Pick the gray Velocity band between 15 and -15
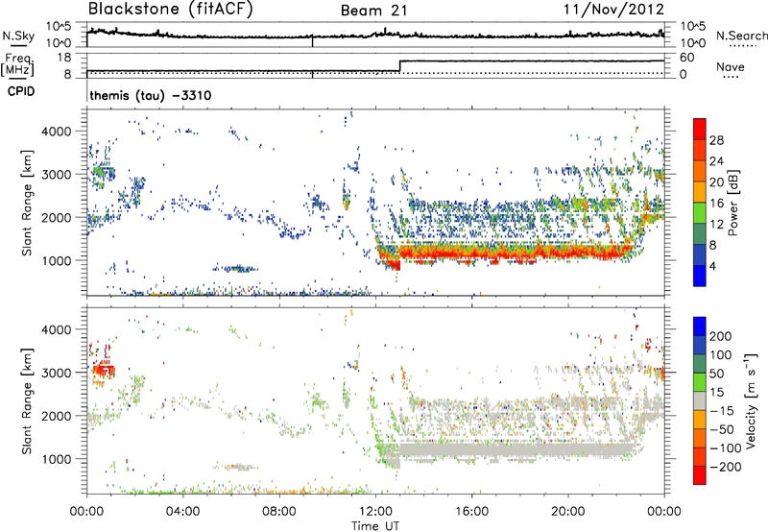This screenshot has height=532, width=768. [700, 400]
